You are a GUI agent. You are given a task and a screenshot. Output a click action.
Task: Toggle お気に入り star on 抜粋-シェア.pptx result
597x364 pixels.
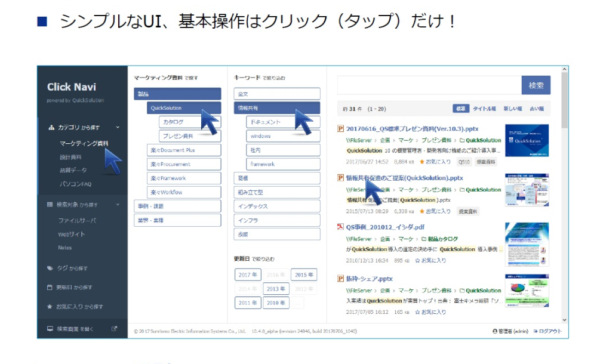coord(417,312)
